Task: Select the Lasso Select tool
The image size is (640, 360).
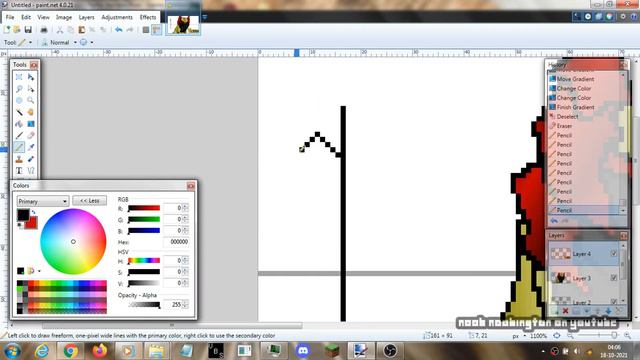Action: point(19,89)
